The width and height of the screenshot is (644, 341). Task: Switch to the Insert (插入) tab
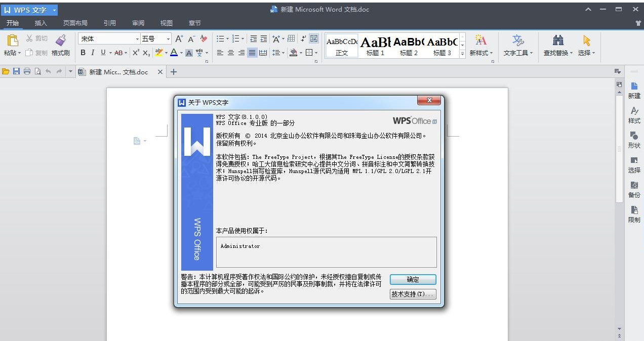[x=41, y=23]
